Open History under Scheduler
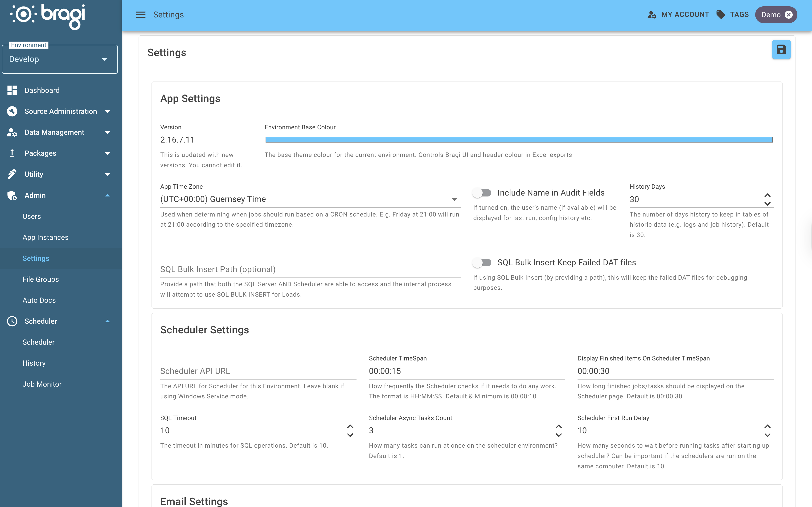The width and height of the screenshot is (812, 507). [x=34, y=363]
